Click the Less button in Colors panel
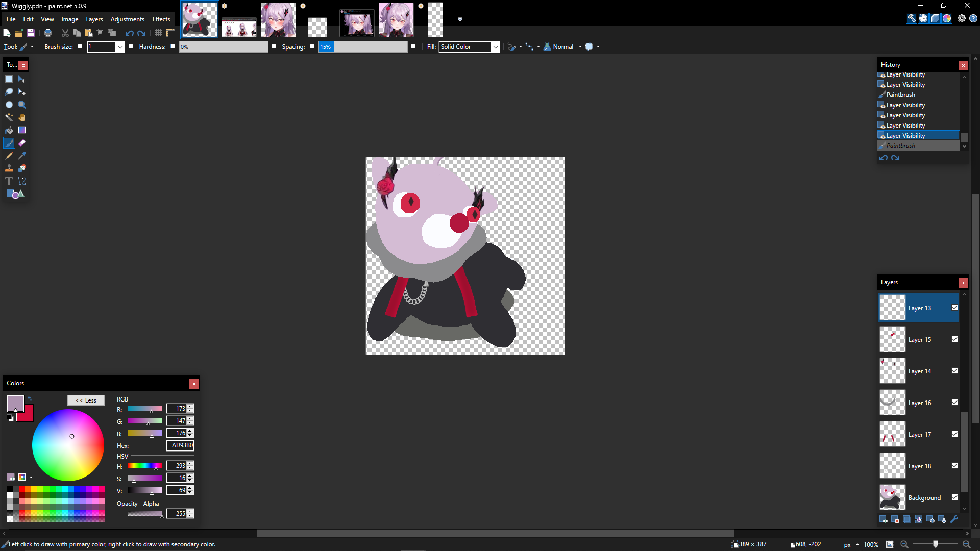 click(86, 400)
